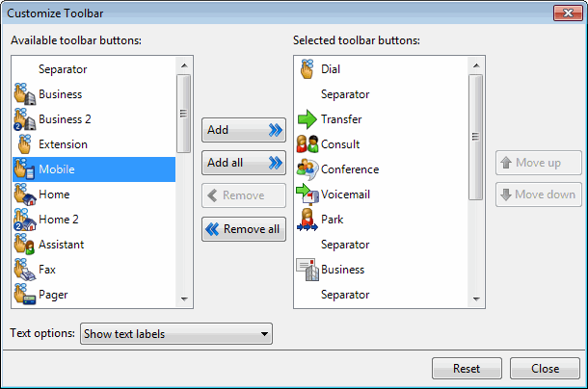Select the Home 2 house icon
The height and width of the screenshot is (389, 588).
25,220
